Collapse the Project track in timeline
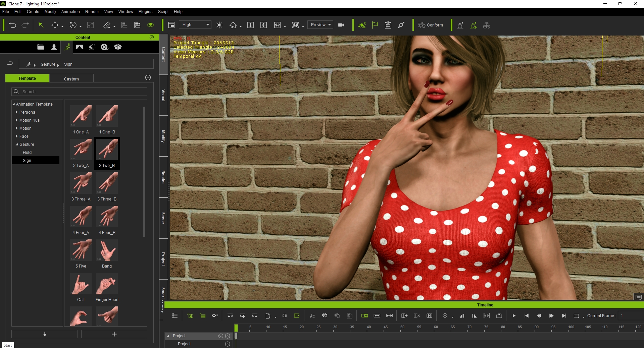 [168, 336]
